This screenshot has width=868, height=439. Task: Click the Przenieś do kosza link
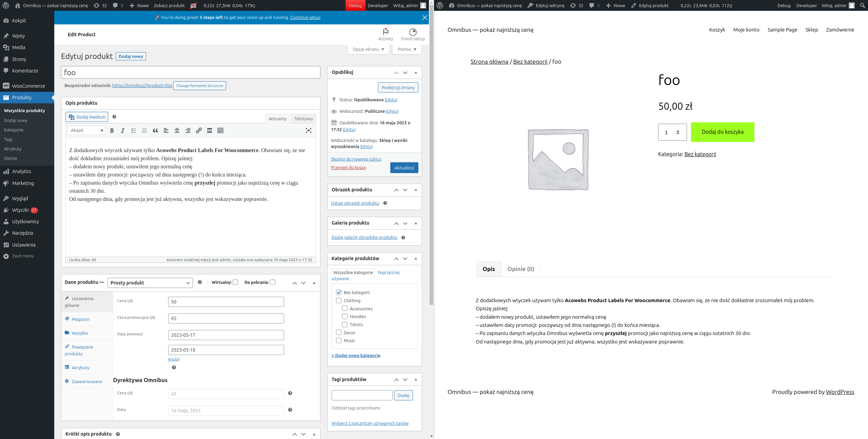348,167
